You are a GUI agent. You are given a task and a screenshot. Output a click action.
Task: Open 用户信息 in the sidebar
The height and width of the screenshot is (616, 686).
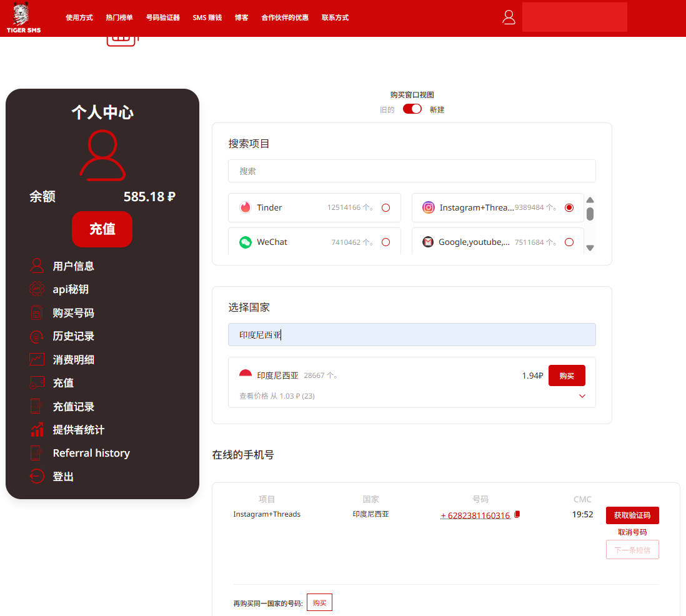(x=74, y=266)
